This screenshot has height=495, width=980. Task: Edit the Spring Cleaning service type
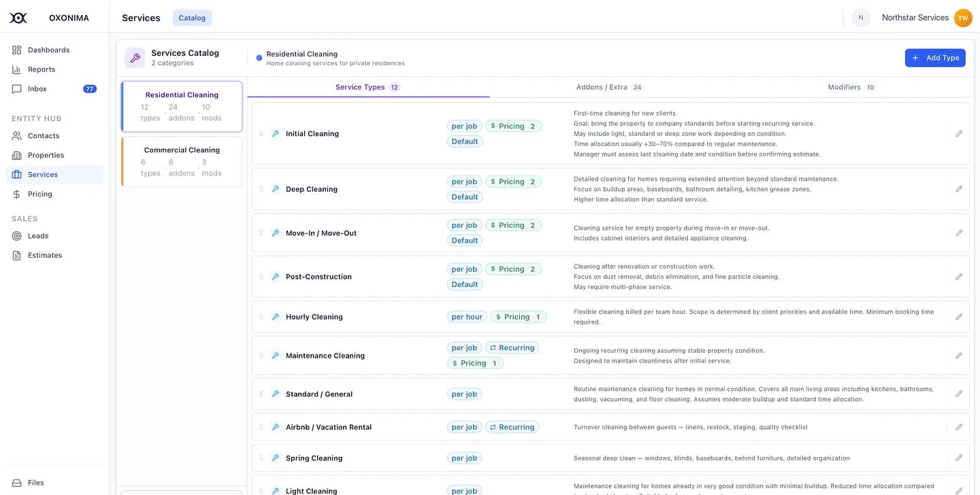(x=959, y=458)
